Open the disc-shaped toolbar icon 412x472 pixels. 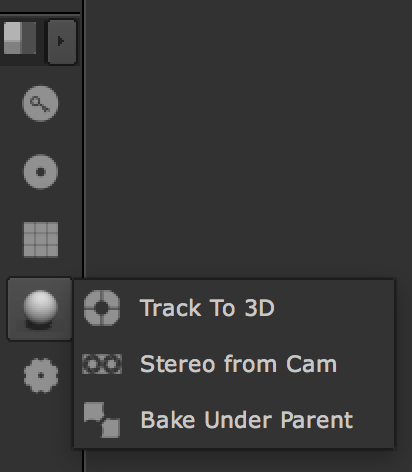click(x=41, y=172)
